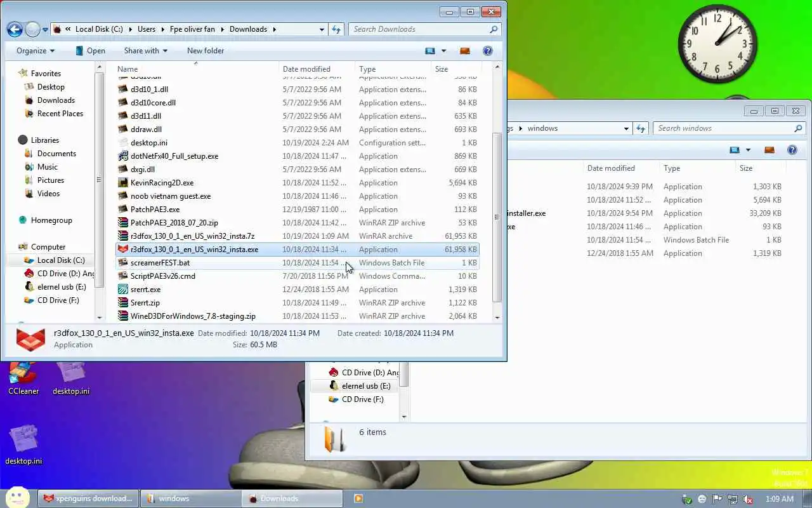Click the Search windows input field
The image size is (812, 508).
point(723,128)
